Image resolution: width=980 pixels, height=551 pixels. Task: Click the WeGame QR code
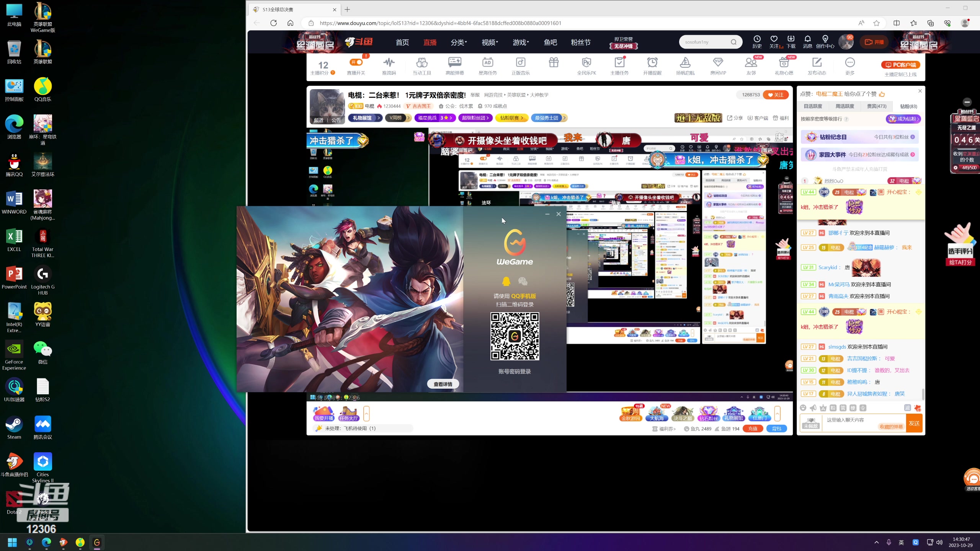tap(515, 336)
